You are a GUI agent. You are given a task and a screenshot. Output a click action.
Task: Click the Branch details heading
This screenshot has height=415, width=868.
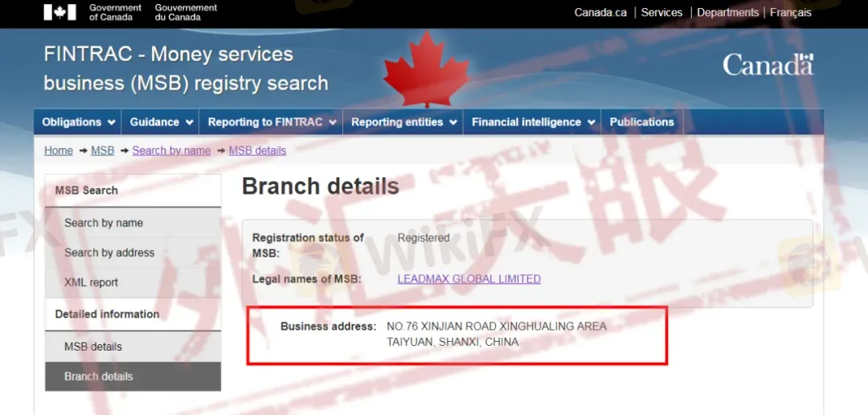pyautogui.click(x=321, y=187)
